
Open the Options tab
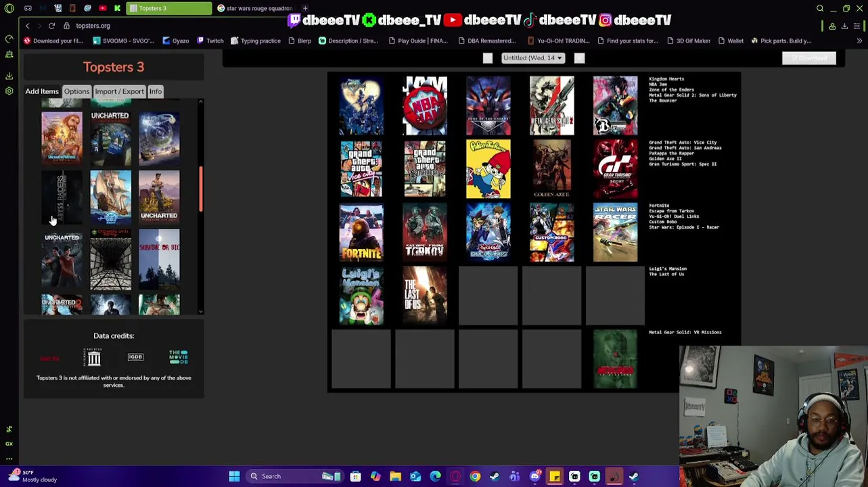[76, 91]
